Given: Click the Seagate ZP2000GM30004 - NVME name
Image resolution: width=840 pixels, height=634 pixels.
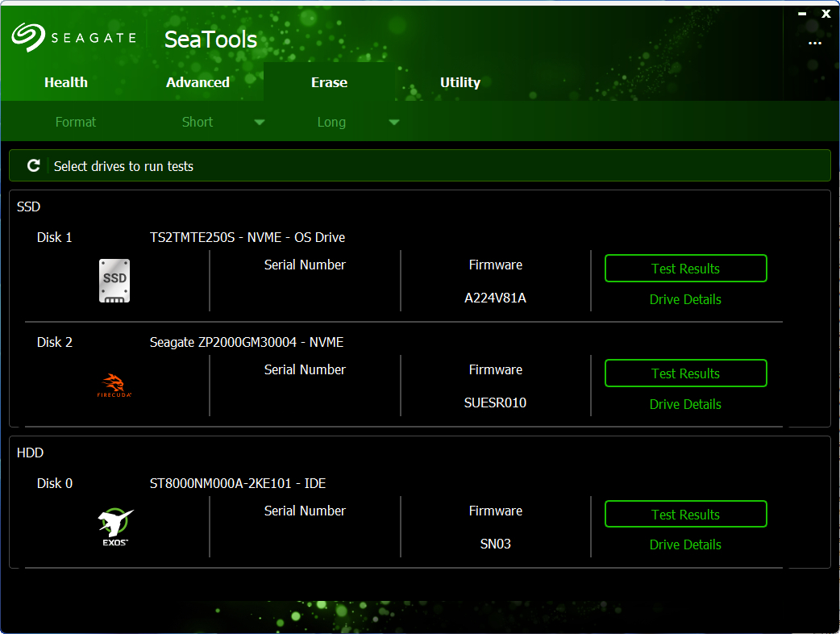Looking at the screenshot, I should tap(247, 342).
